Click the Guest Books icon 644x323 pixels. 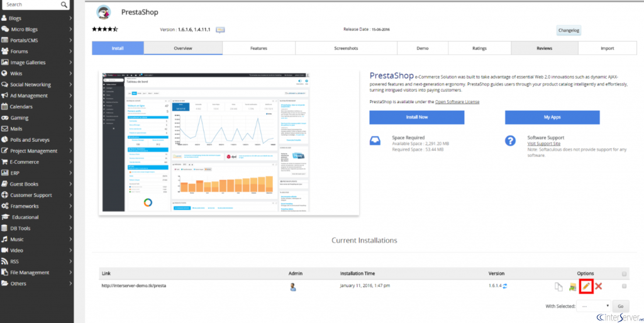[x=4, y=184]
